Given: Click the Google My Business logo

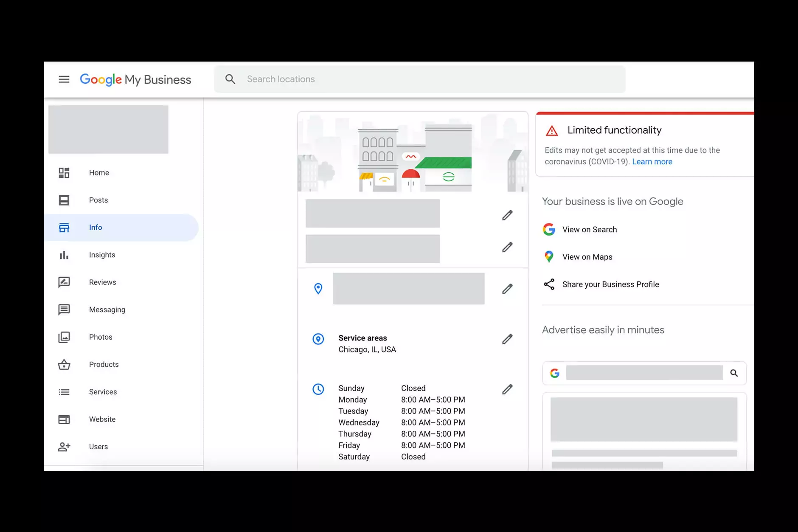Looking at the screenshot, I should [x=135, y=79].
